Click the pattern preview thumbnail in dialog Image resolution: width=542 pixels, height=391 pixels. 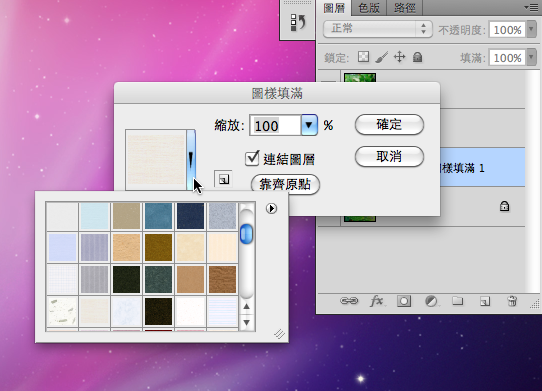point(156,160)
